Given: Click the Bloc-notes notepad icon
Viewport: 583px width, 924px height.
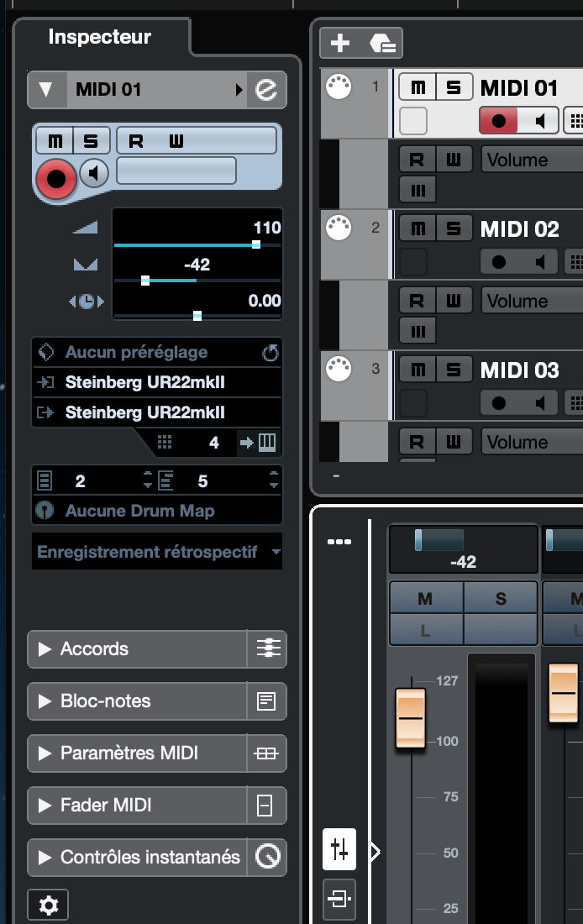Looking at the screenshot, I should point(266,701).
